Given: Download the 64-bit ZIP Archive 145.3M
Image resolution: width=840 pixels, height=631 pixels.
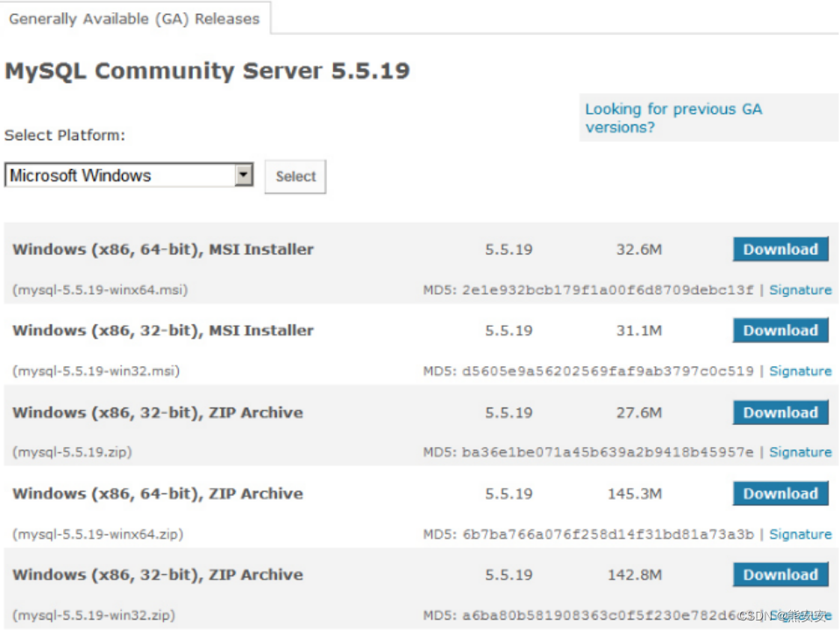Looking at the screenshot, I should (x=780, y=493).
